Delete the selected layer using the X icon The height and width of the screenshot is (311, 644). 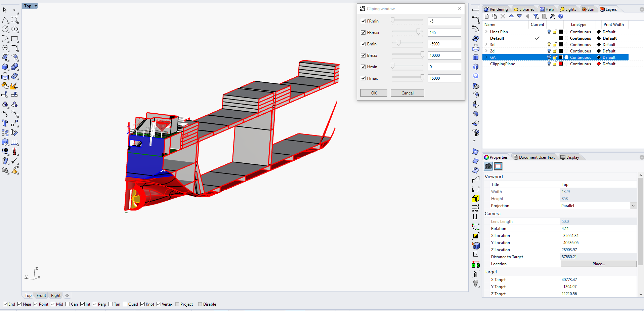click(x=503, y=16)
